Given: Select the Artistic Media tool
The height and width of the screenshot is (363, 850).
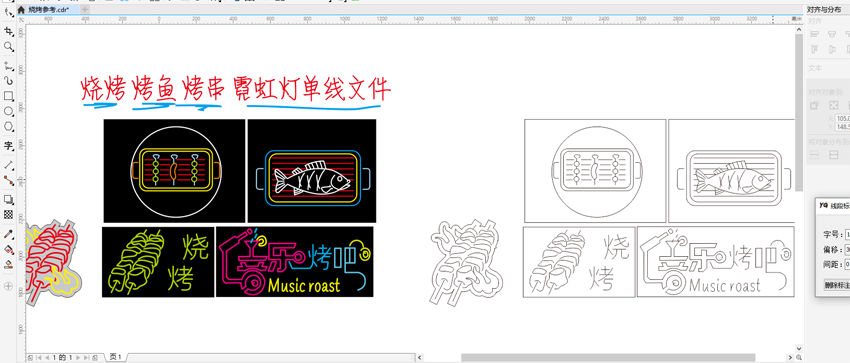Looking at the screenshot, I should click(x=9, y=81).
